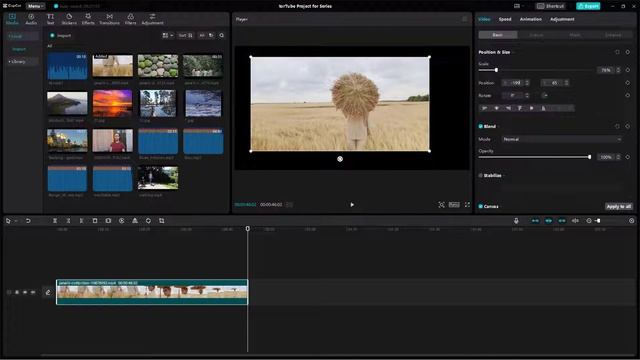Mute the main video track
Viewport: 640px width, 360px height.
point(33,292)
